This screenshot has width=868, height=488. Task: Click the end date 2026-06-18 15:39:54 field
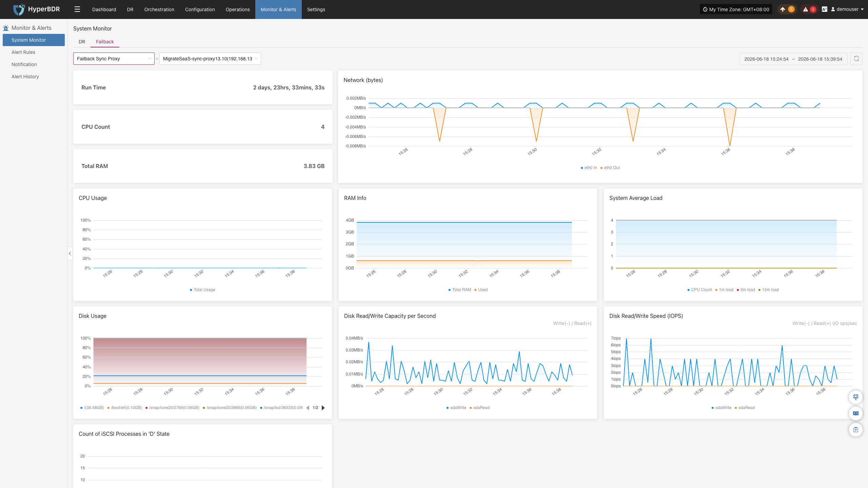click(820, 59)
